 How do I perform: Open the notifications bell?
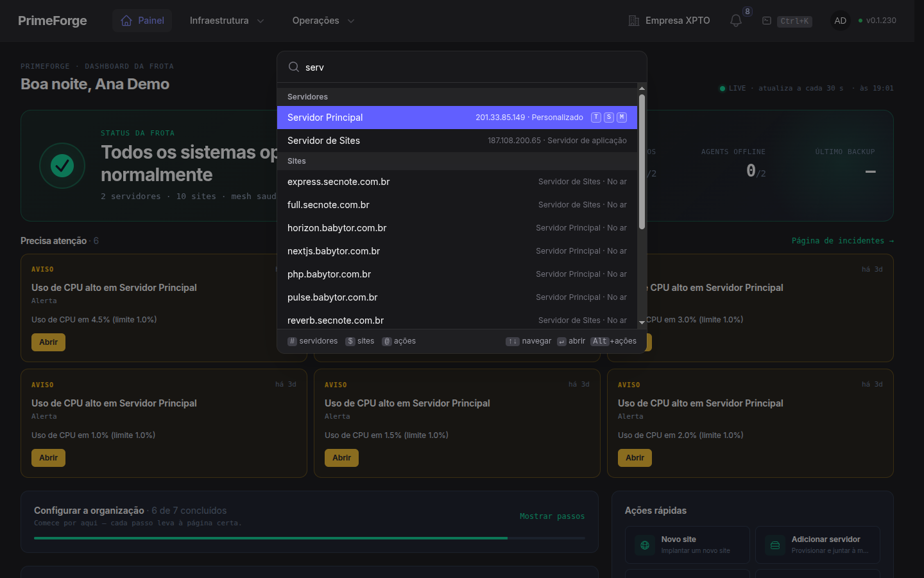pos(736,21)
